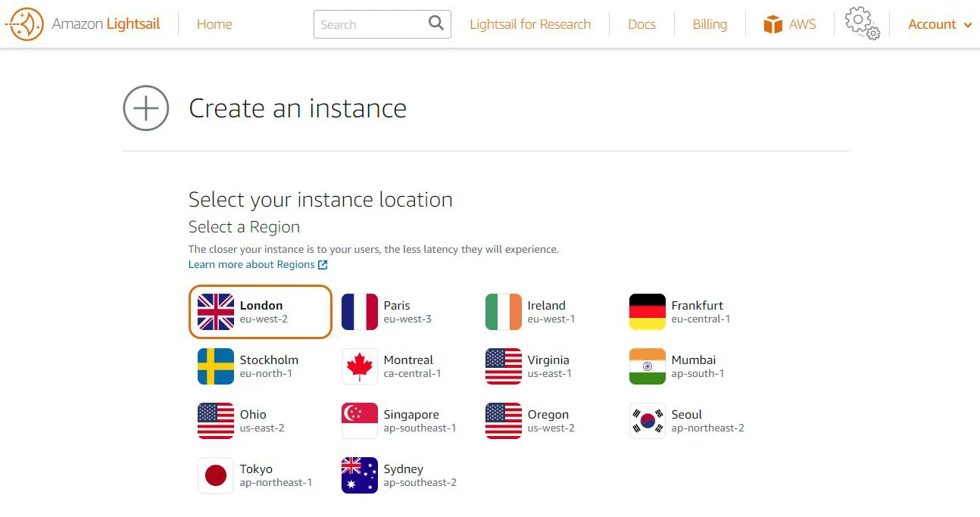Open the Billing page
980x517 pixels.
(x=710, y=24)
